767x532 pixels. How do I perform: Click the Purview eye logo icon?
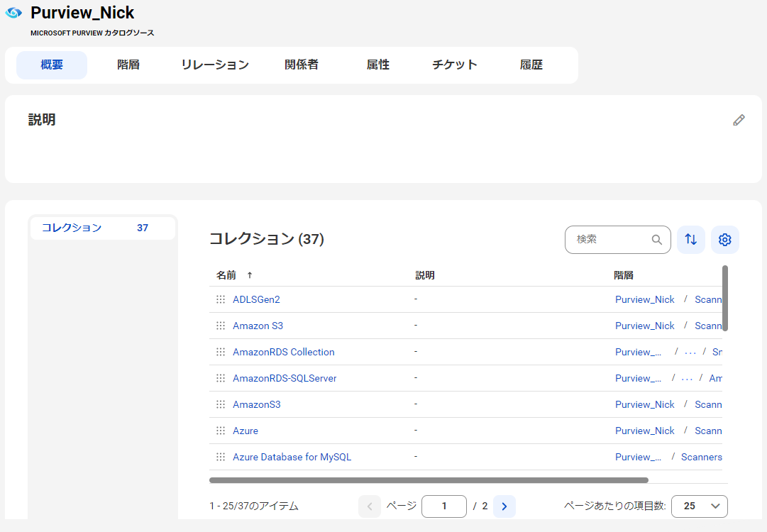13,13
